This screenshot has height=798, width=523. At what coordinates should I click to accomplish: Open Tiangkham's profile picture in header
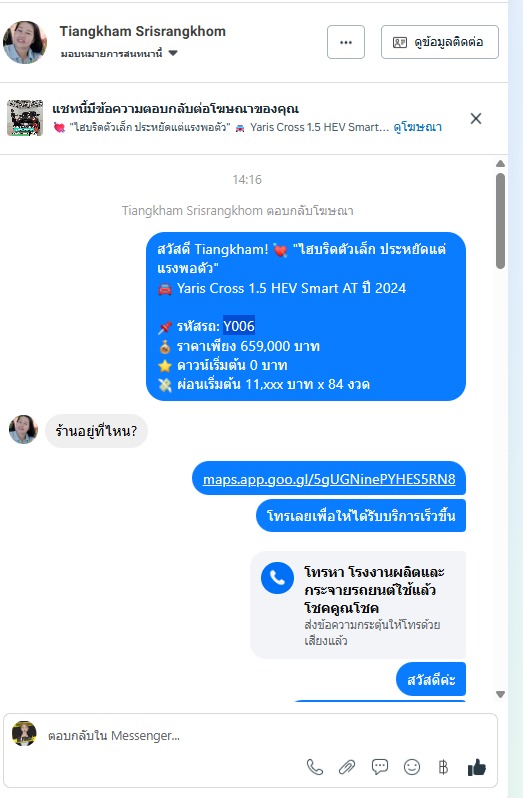click(x=25, y=42)
